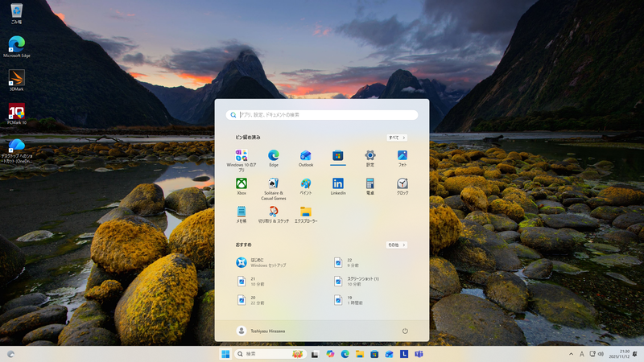Open Microsoft Store tile in Start menu
Image resolution: width=644 pixels, height=362 pixels.
pos(338,157)
